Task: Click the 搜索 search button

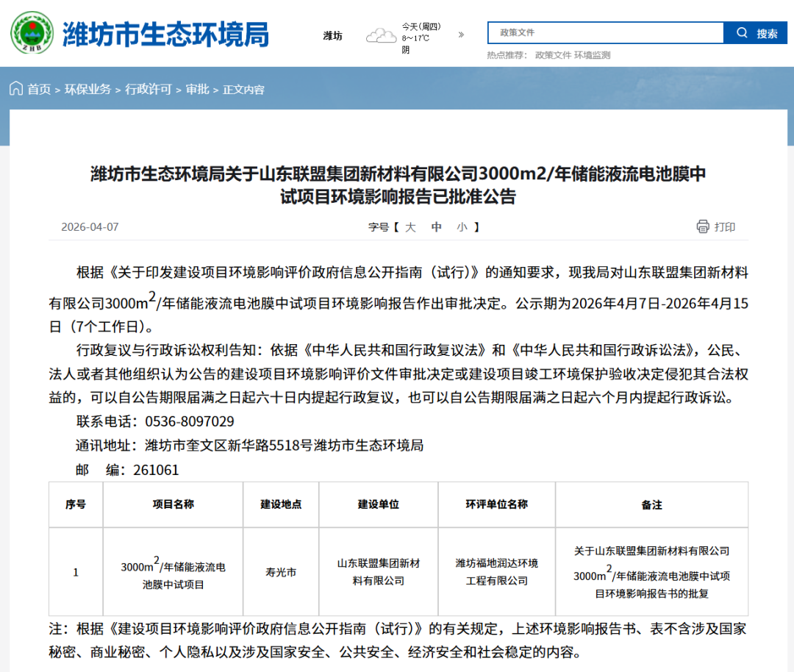Action: click(x=755, y=33)
